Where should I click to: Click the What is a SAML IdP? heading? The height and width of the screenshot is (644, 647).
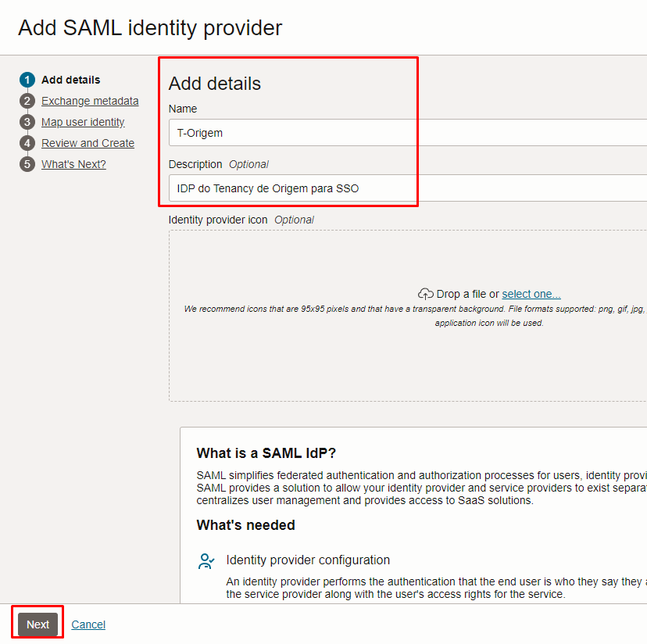pyautogui.click(x=266, y=453)
